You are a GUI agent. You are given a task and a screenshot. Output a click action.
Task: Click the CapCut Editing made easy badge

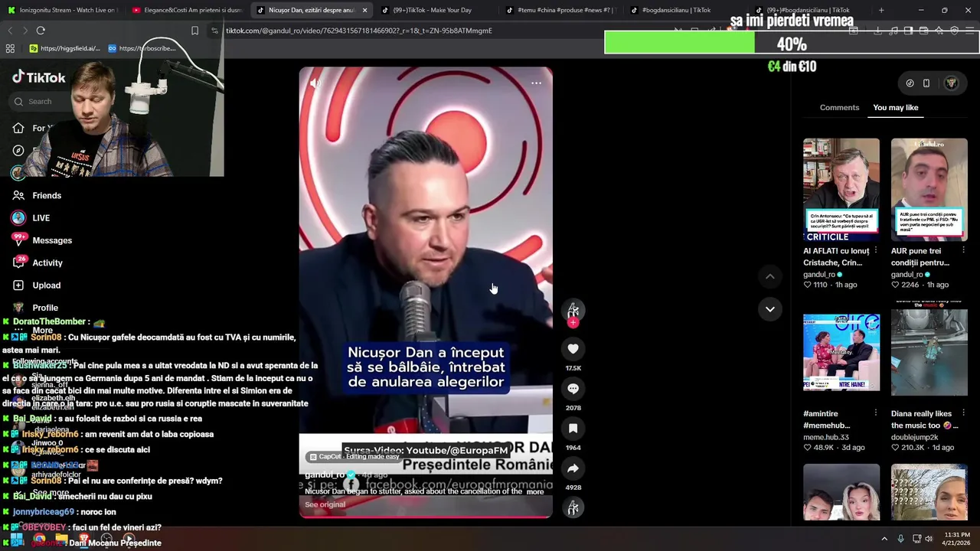(354, 456)
